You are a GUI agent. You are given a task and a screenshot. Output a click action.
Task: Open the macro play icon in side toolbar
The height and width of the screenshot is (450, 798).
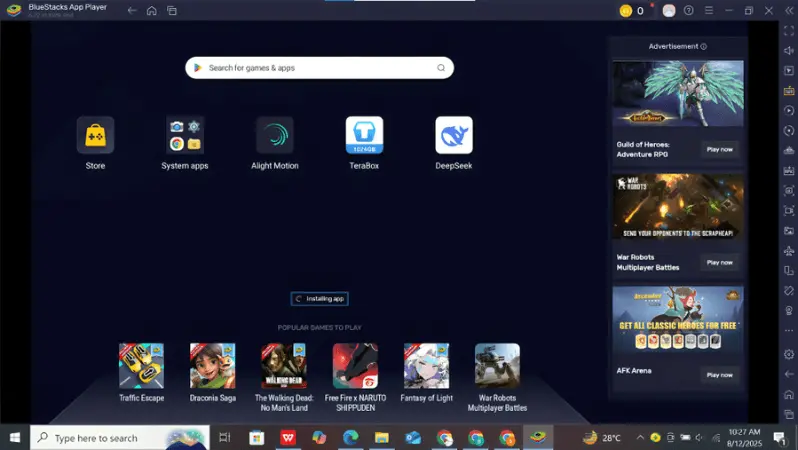[x=789, y=110]
